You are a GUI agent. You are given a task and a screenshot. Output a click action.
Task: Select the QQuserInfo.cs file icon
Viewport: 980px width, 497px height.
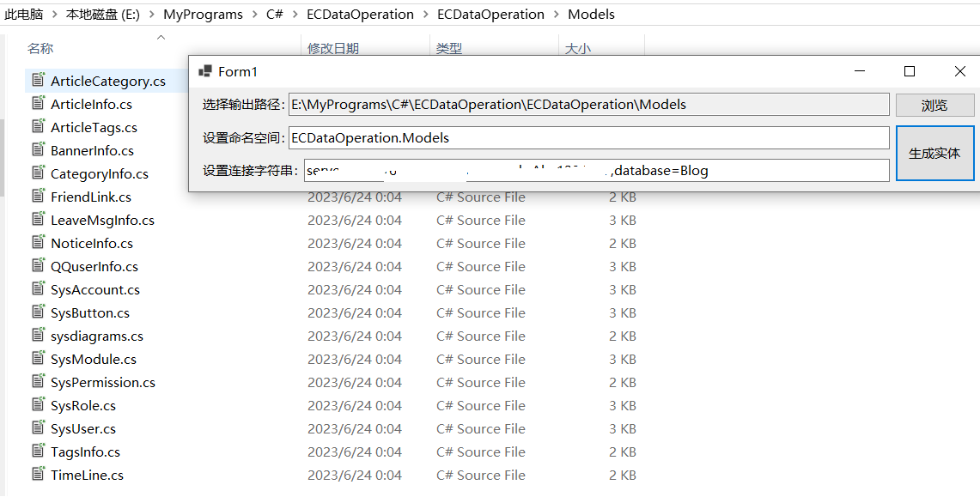point(39,264)
